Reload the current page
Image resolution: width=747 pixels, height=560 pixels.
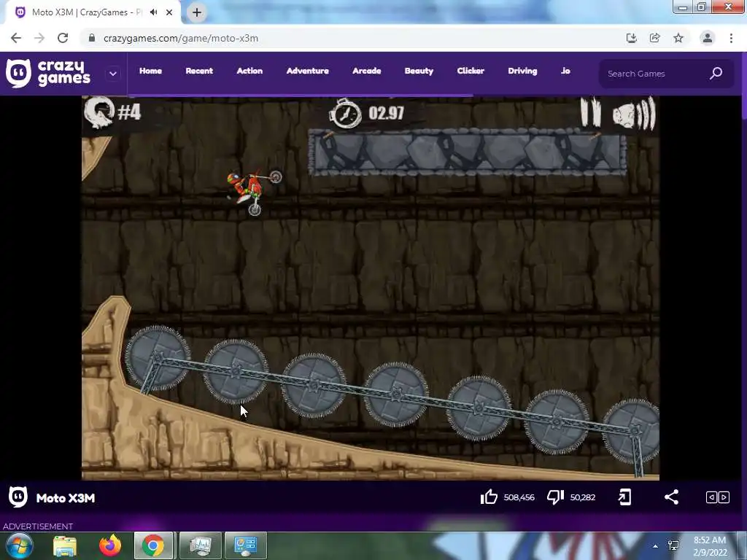pyautogui.click(x=63, y=38)
